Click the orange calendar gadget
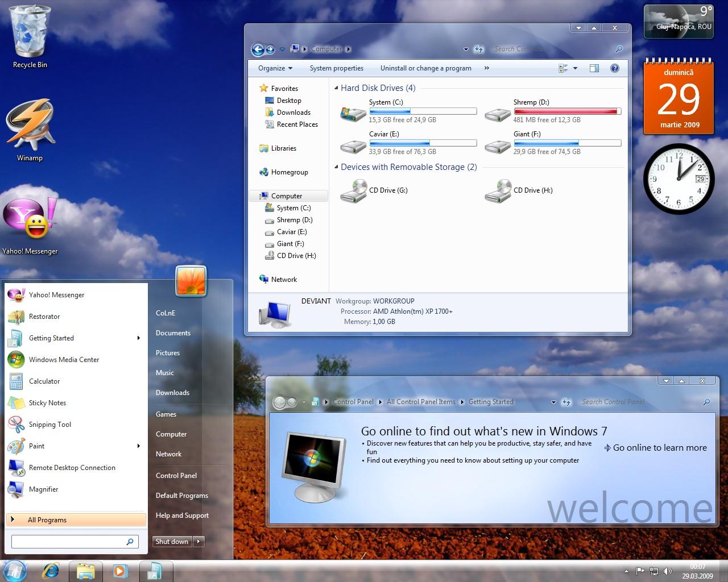 click(679, 96)
